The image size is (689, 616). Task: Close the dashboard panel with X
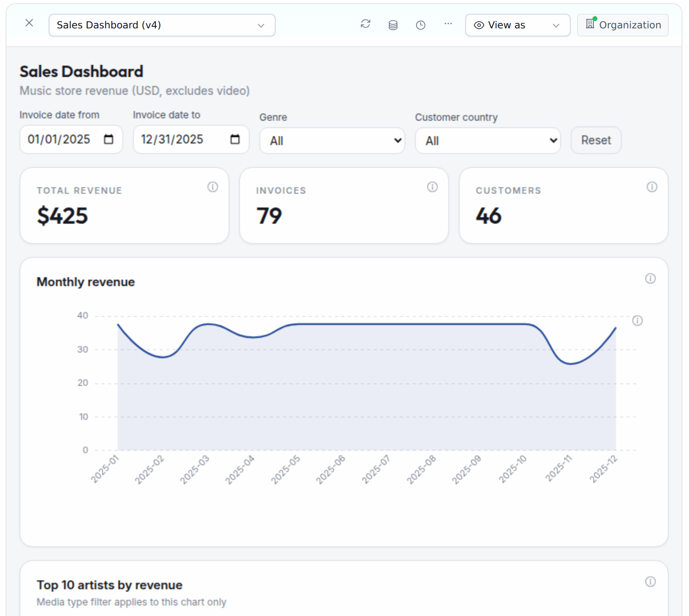[29, 23]
